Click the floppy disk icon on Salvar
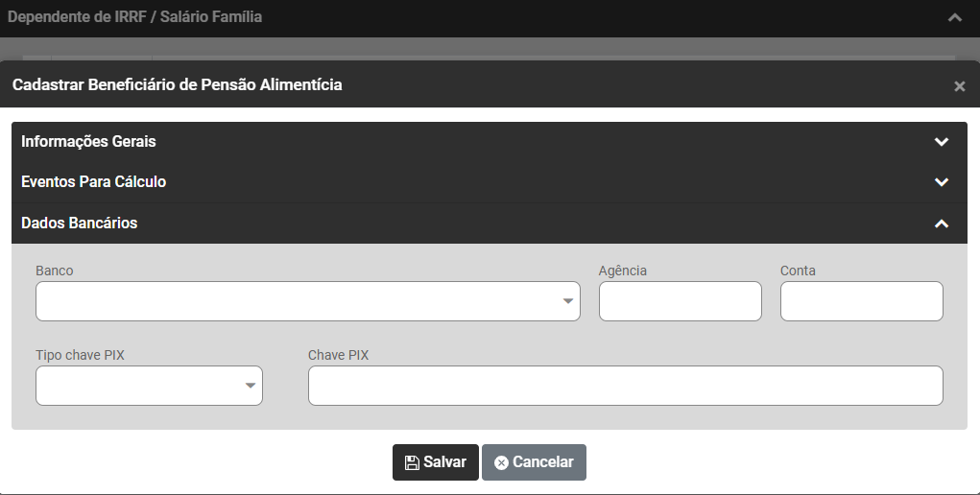Image resolution: width=980 pixels, height=495 pixels. (412, 462)
